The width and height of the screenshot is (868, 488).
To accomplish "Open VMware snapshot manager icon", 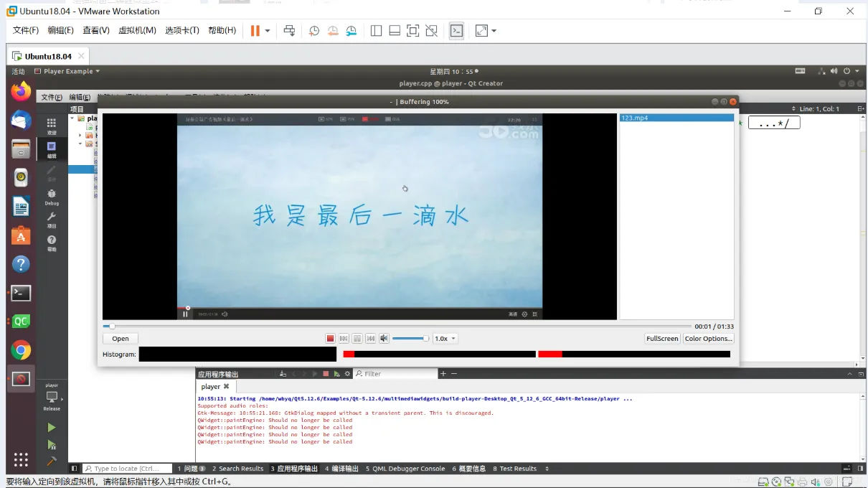I will [x=351, y=31].
